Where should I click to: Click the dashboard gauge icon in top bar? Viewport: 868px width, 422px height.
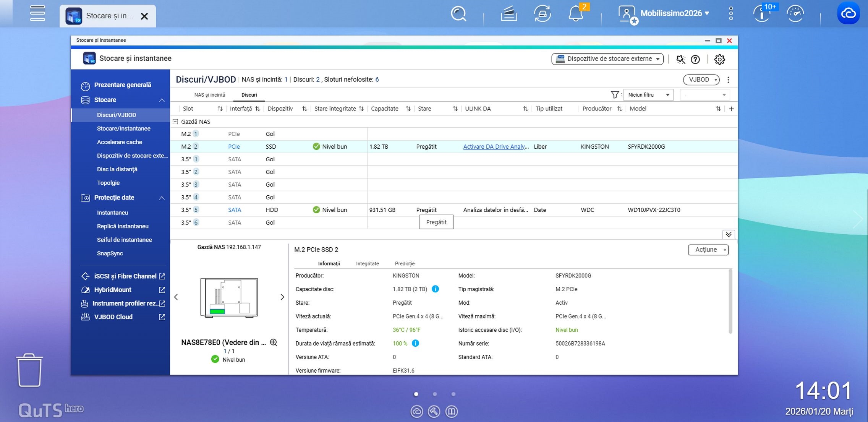795,14
